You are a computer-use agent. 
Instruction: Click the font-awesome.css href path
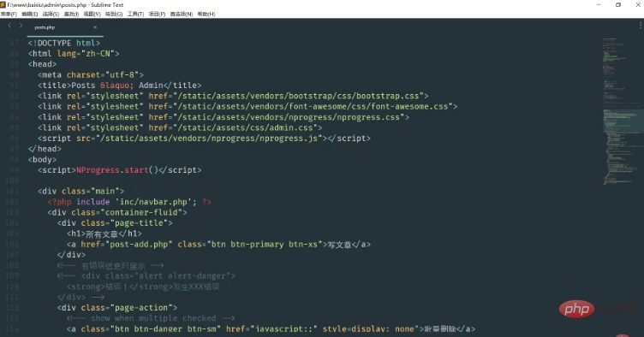[x=313, y=107]
